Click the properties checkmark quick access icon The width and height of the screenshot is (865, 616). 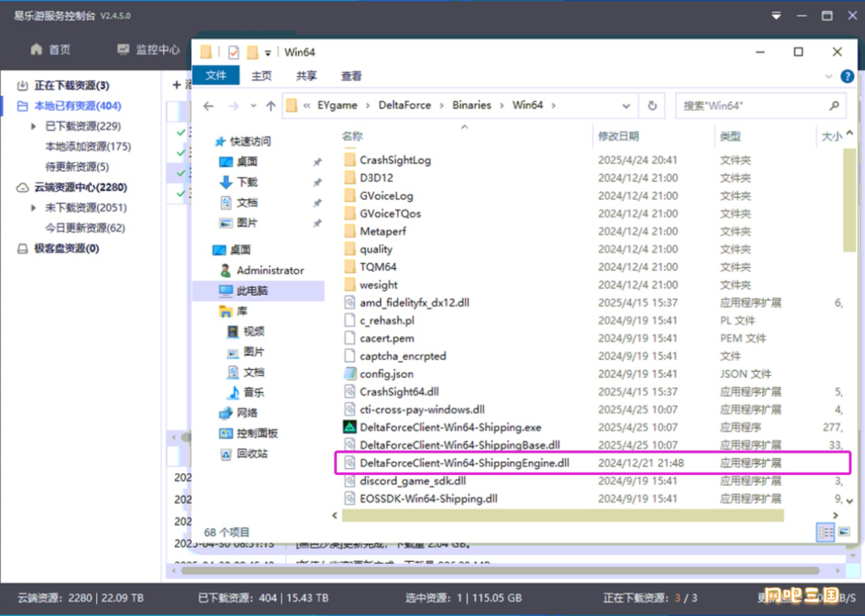pos(233,52)
